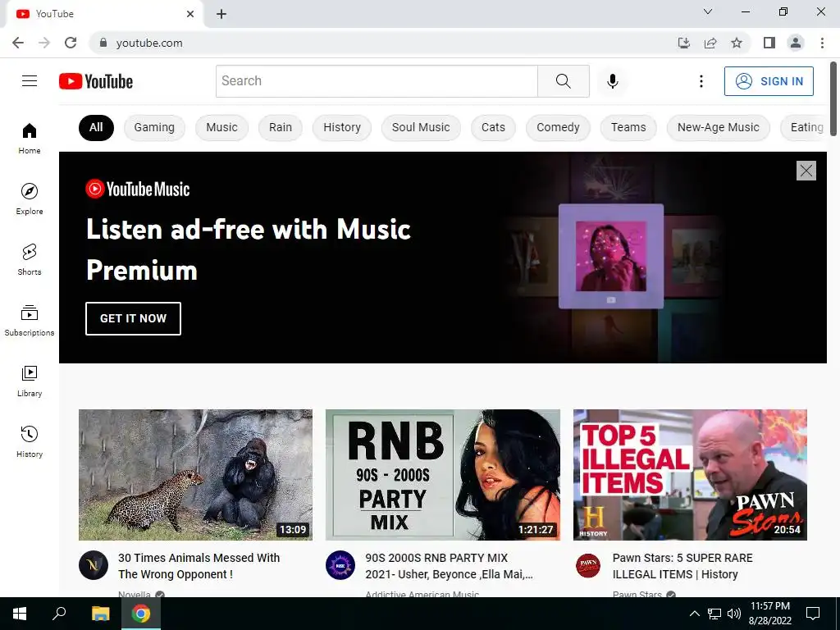Open the Windows Start menu
Image resolution: width=840 pixels, height=630 pixels.
pyautogui.click(x=20, y=614)
